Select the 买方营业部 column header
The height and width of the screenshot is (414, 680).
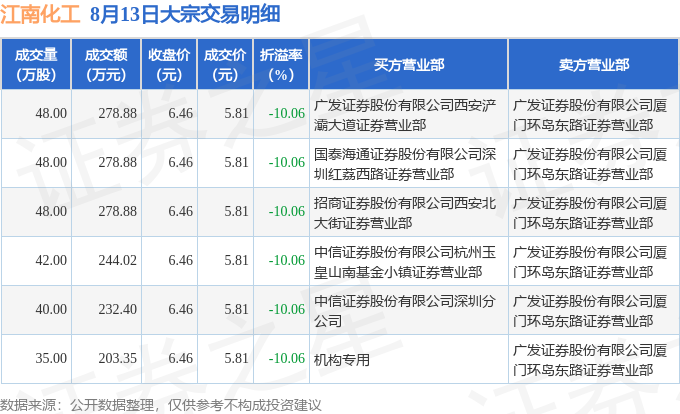(409, 65)
